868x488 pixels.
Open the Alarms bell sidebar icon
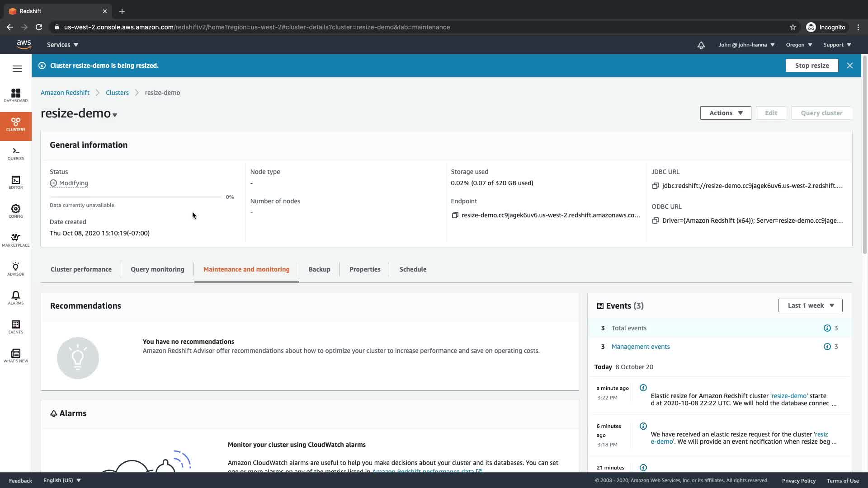(x=16, y=298)
